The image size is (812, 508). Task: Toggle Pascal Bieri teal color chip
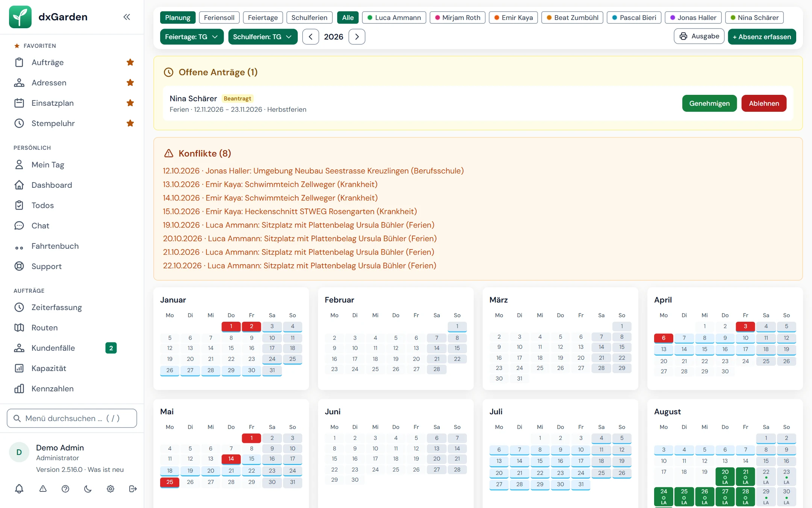pyautogui.click(x=634, y=18)
